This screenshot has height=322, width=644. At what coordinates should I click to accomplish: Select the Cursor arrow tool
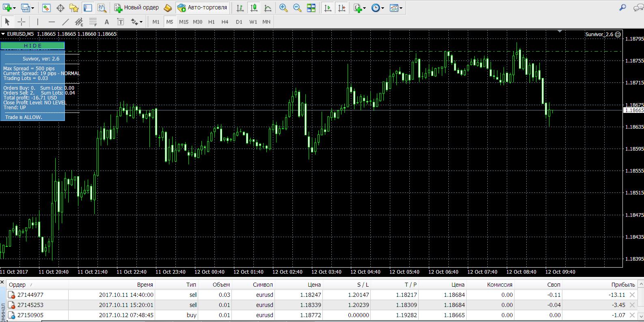7,22
